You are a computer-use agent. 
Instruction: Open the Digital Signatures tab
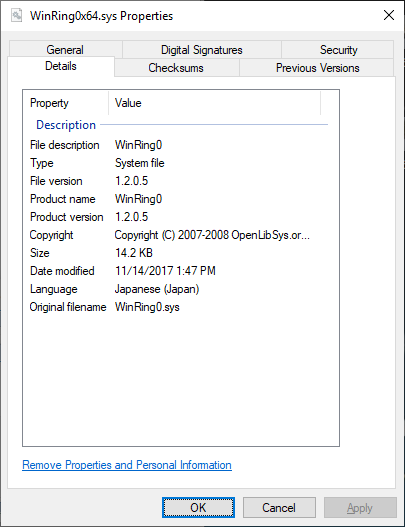click(202, 50)
